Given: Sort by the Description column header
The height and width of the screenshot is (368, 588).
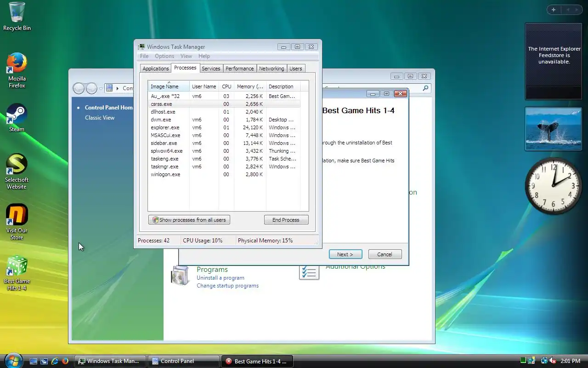Looking at the screenshot, I should [283, 86].
